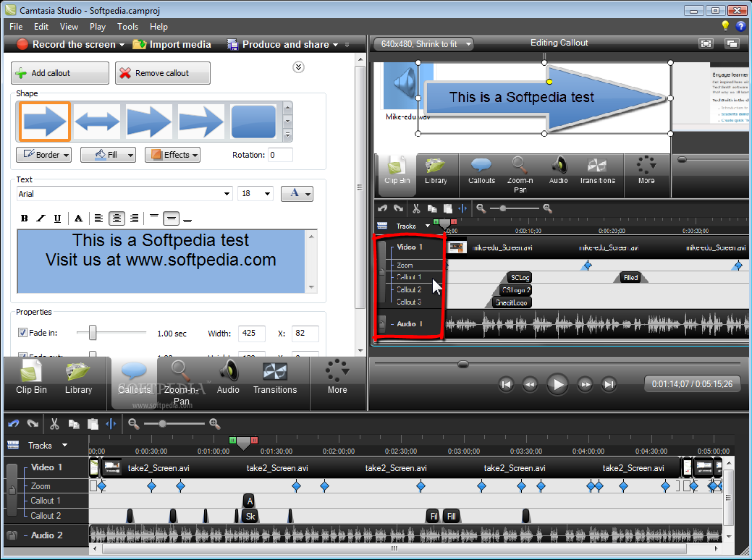Click the Play button in preview
Screen dimensions: 752x560
(557, 384)
